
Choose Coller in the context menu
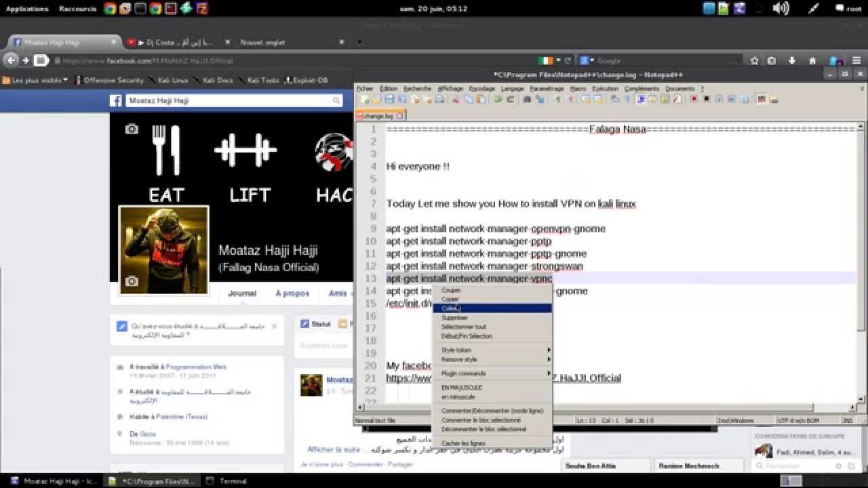point(492,308)
